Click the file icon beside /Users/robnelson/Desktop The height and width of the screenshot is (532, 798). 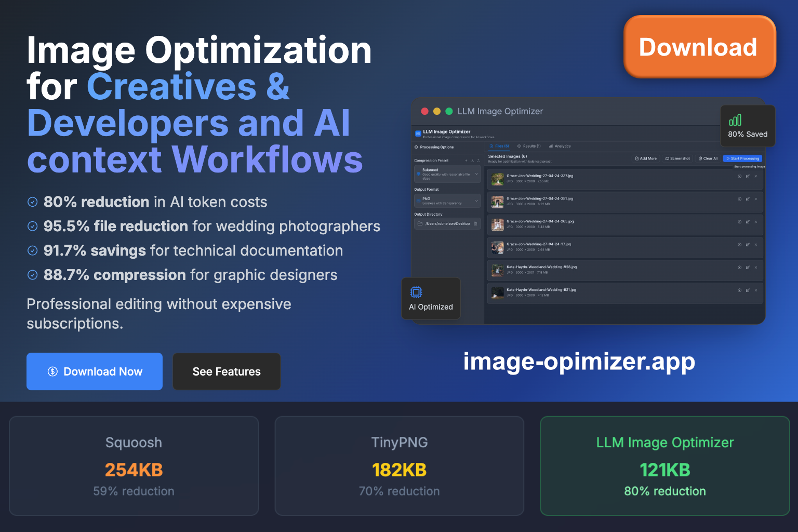tap(475, 224)
